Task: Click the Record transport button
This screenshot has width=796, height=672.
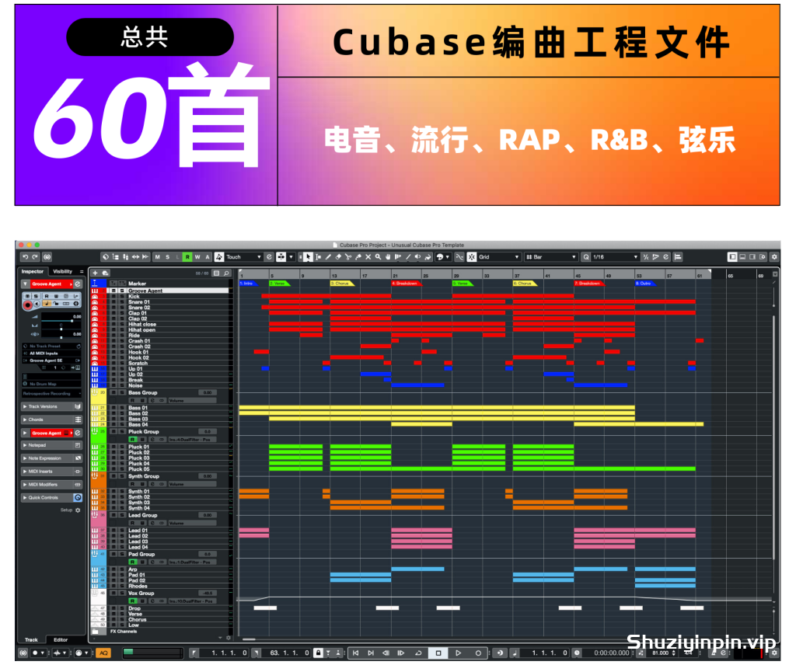Action: point(478,653)
